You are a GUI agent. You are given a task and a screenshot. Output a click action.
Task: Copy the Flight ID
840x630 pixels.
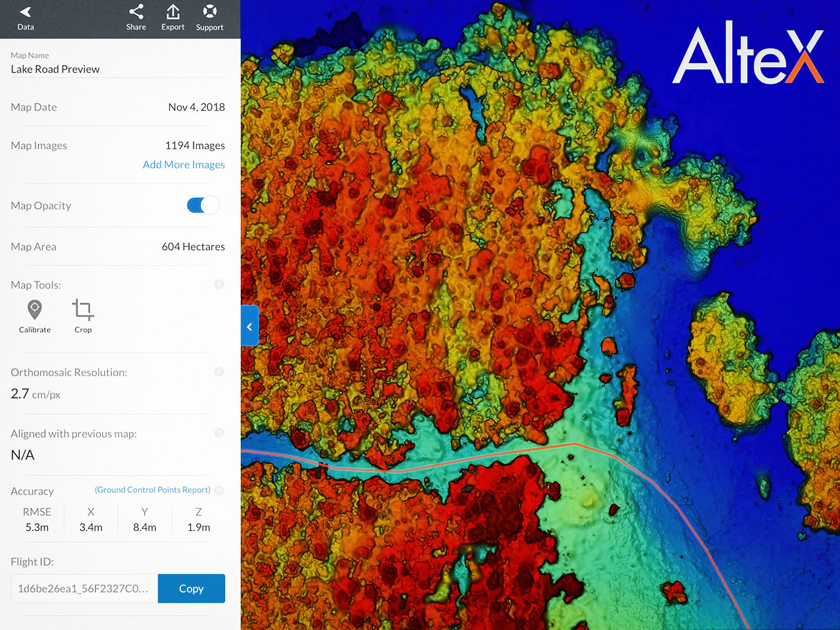pyautogui.click(x=191, y=589)
